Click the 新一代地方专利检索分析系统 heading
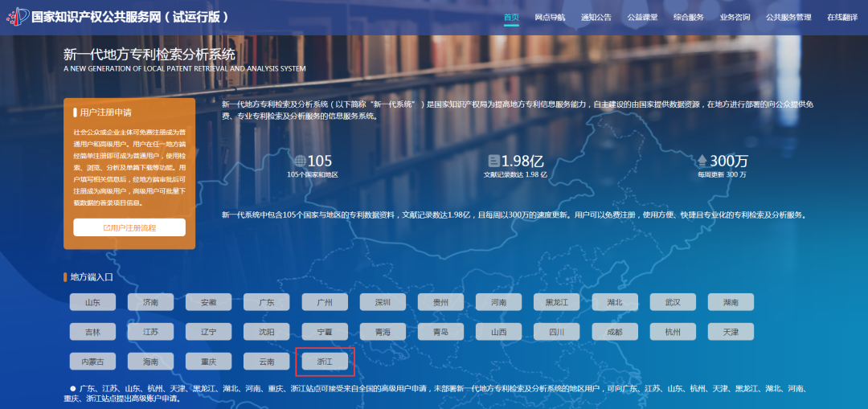868x409 pixels. point(149,54)
